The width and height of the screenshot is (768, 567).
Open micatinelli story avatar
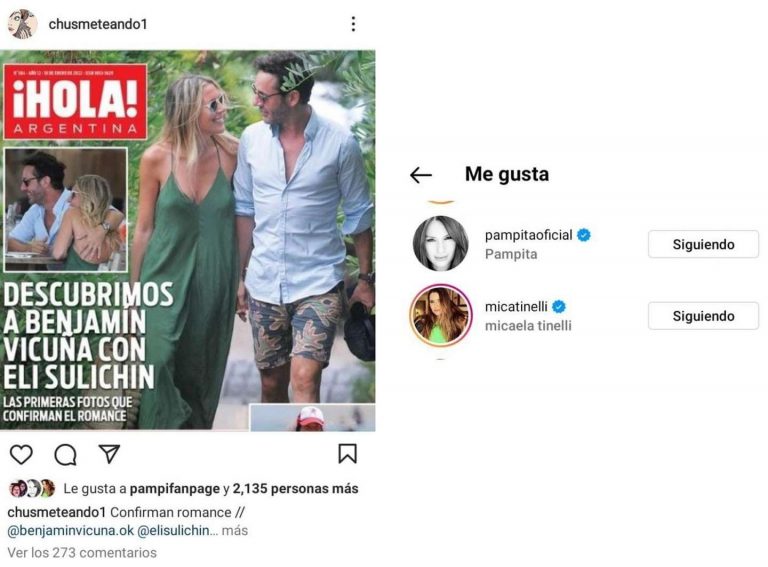(x=441, y=315)
